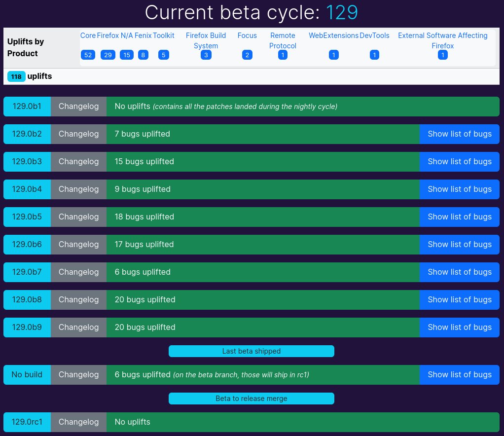The width and height of the screenshot is (504, 436).
Task: Show list of bugs for 129.0b2
Action: point(460,134)
